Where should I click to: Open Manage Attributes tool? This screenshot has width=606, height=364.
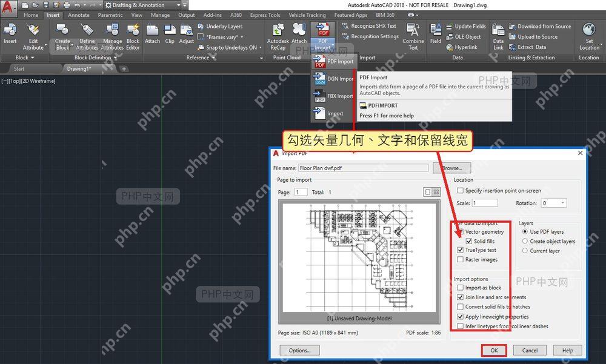point(113,37)
